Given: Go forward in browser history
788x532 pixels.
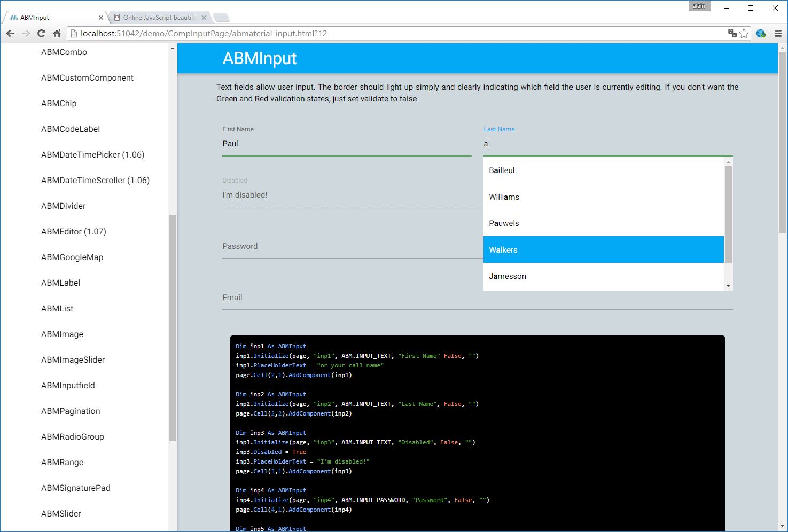Looking at the screenshot, I should [x=26, y=34].
